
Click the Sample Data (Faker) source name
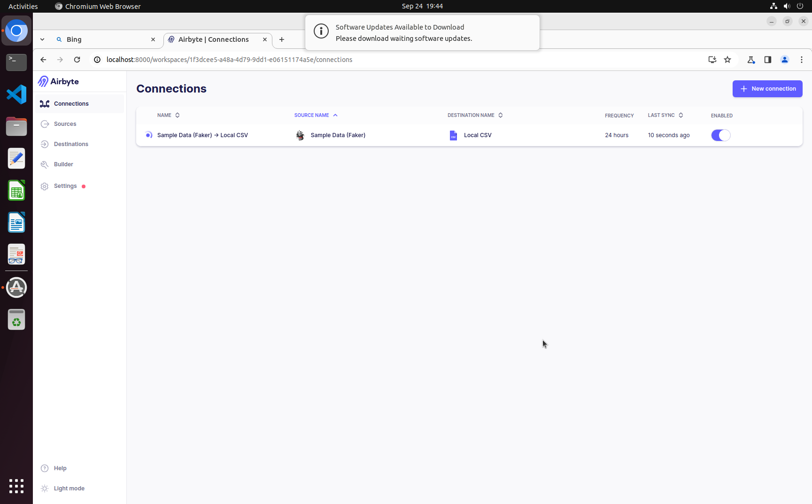[338, 135]
